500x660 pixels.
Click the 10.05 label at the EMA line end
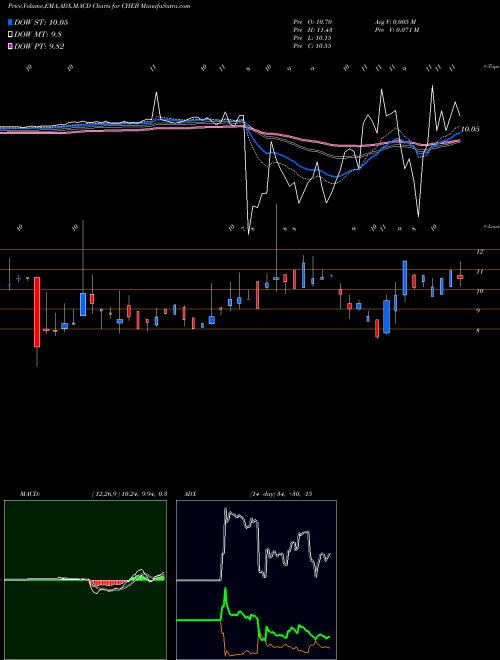[x=470, y=129]
